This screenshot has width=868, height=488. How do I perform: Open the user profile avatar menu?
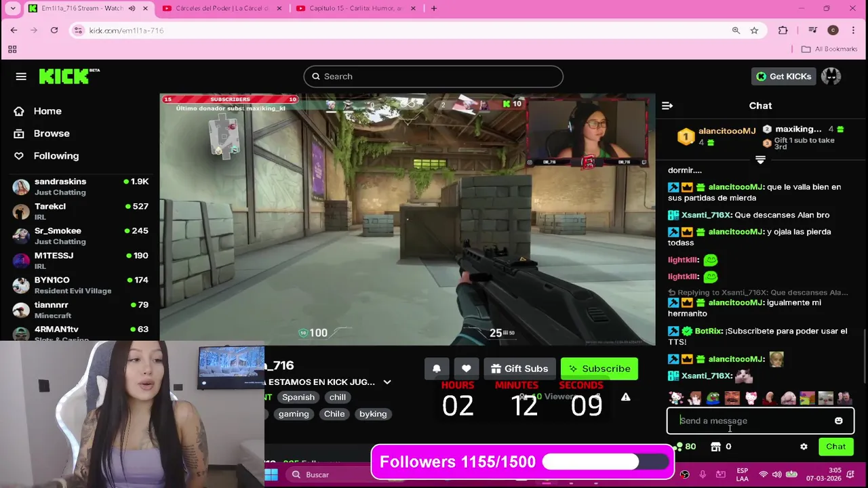(831, 77)
